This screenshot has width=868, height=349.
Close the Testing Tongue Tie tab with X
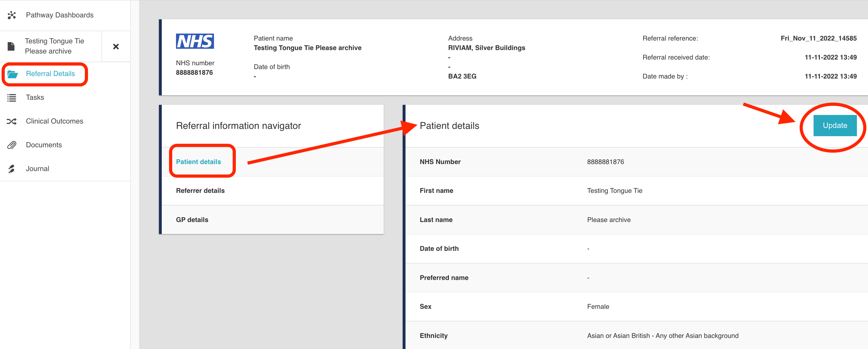click(x=116, y=47)
